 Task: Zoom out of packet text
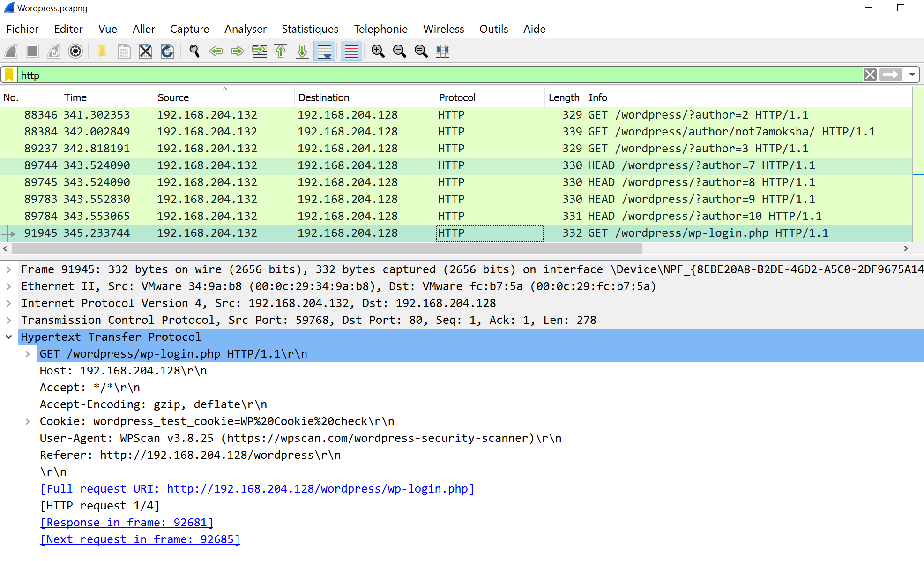click(x=399, y=51)
